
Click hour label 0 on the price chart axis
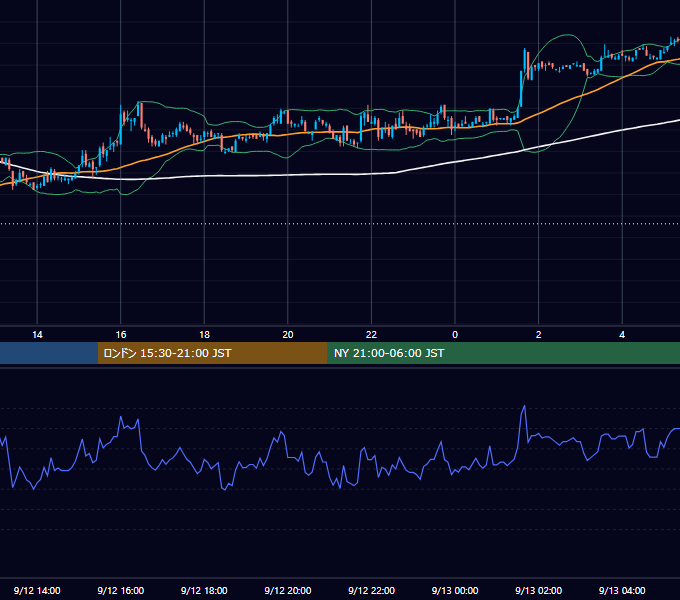click(455, 335)
